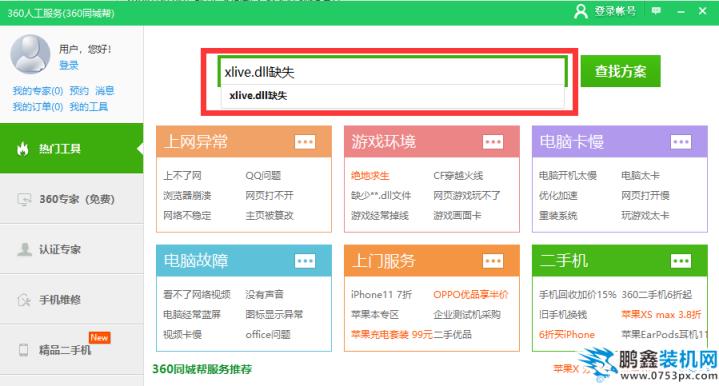Select 电脑经常蓝屏 entry
Screen dimensions: 719x386
pos(192,314)
